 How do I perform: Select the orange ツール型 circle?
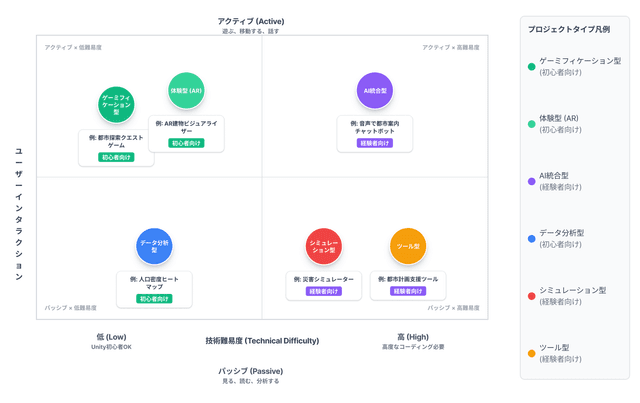tap(407, 246)
